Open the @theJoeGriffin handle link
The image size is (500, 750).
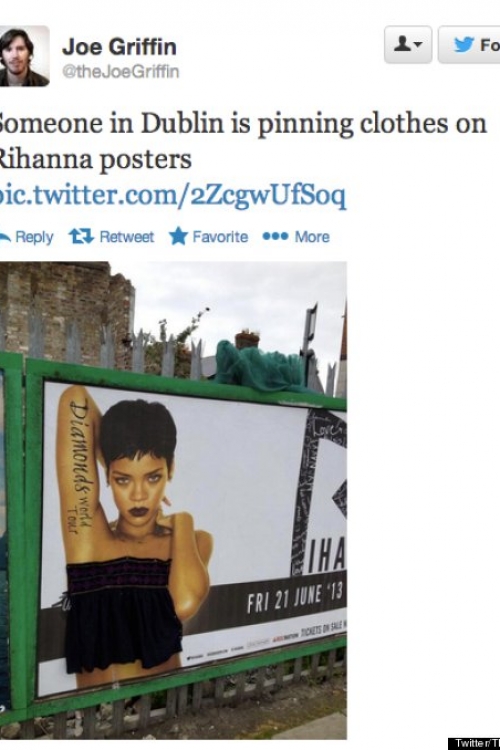click(121, 72)
